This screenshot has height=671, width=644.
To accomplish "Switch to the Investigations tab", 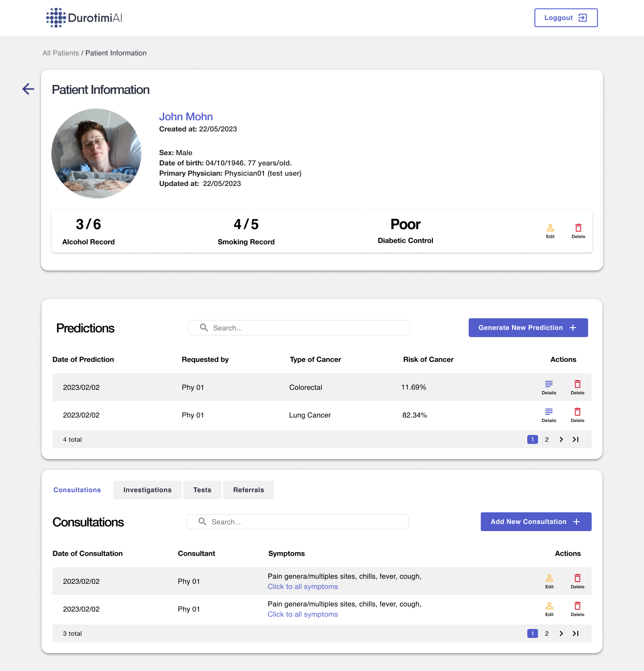I will point(147,490).
